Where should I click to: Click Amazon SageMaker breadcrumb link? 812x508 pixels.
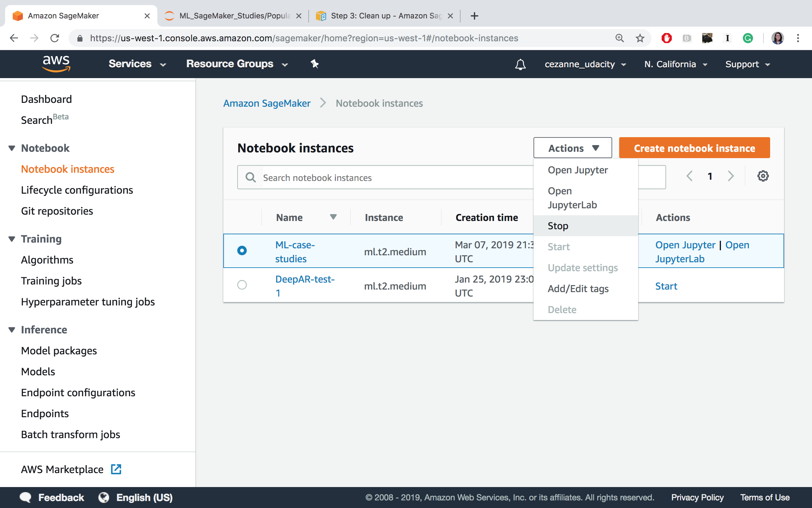pos(267,103)
